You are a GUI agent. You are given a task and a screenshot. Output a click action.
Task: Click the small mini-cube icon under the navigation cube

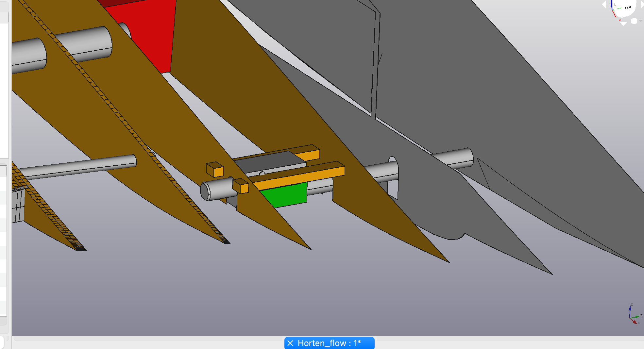(634, 21)
